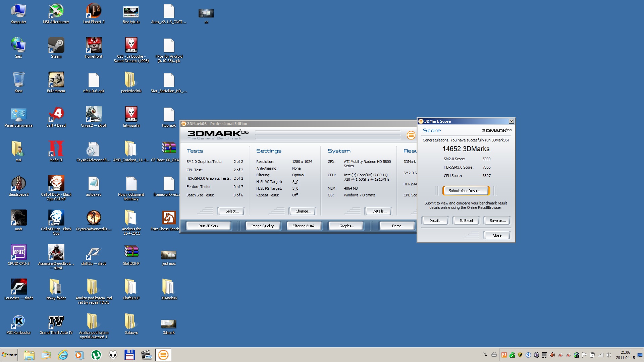
Task: Click the 3DMark06 - Professional Edition title bar
Action: [298, 124]
